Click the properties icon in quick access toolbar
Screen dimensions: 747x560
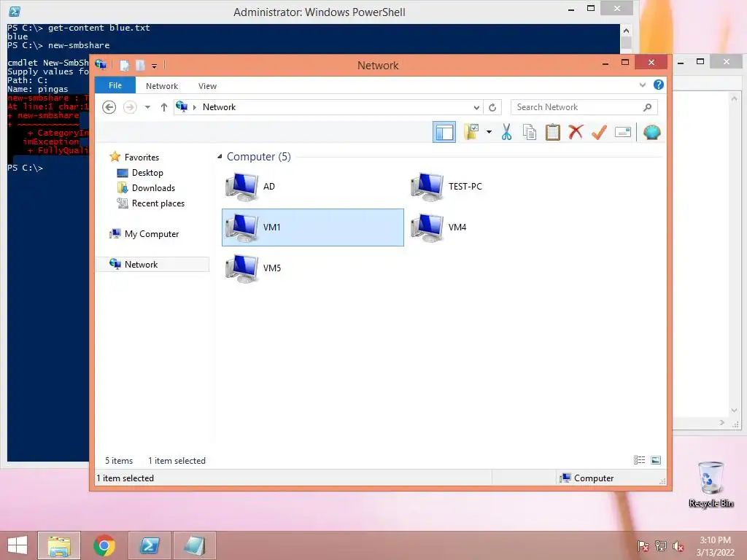124,65
